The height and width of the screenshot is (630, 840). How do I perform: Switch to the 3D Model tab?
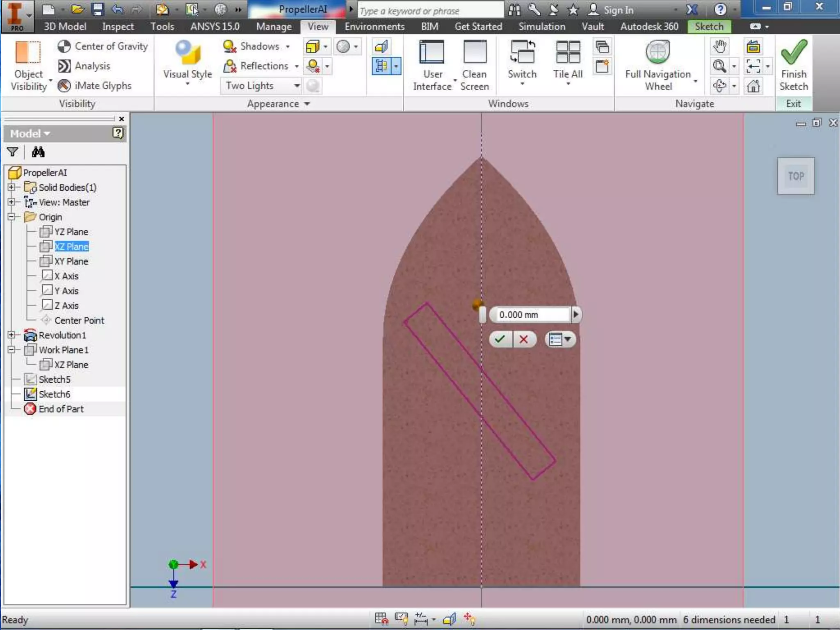tap(65, 27)
